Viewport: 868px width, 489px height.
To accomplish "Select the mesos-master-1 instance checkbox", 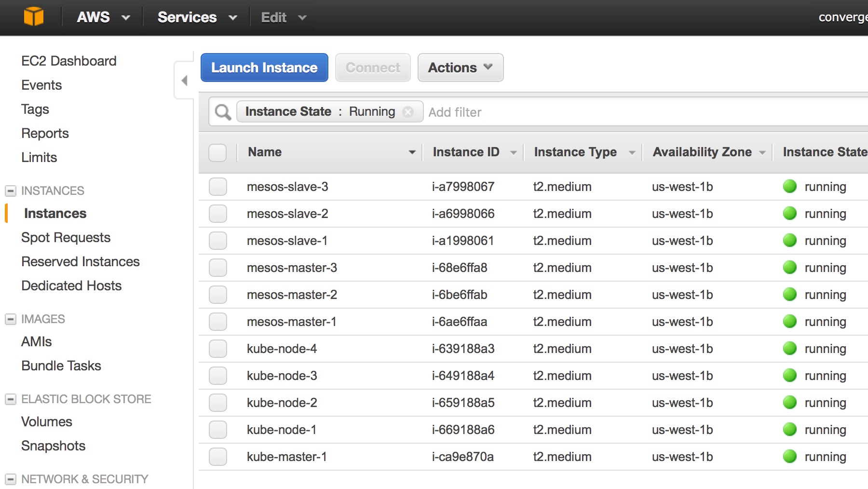I will [x=218, y=322].
